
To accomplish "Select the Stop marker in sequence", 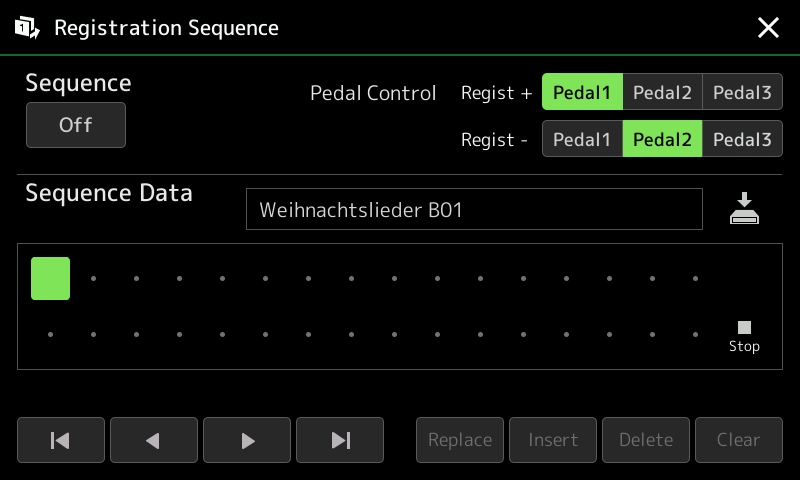I will click(744, 337).
